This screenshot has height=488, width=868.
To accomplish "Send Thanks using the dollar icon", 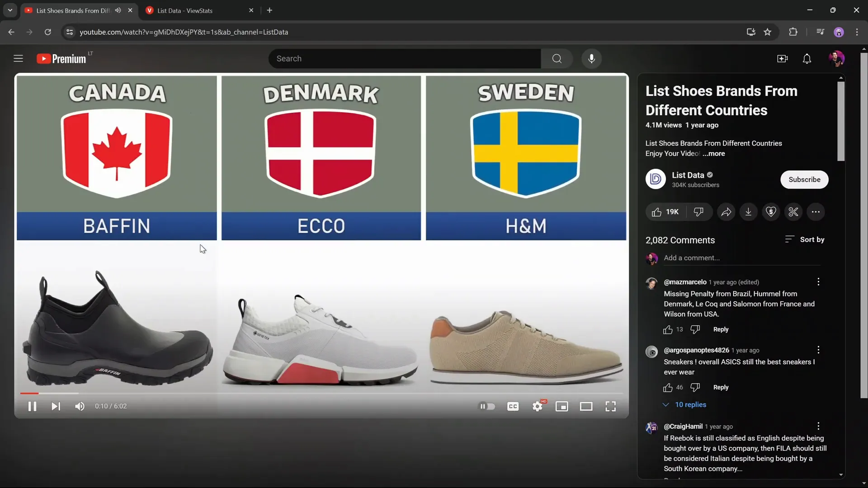I will coord(771,212).
